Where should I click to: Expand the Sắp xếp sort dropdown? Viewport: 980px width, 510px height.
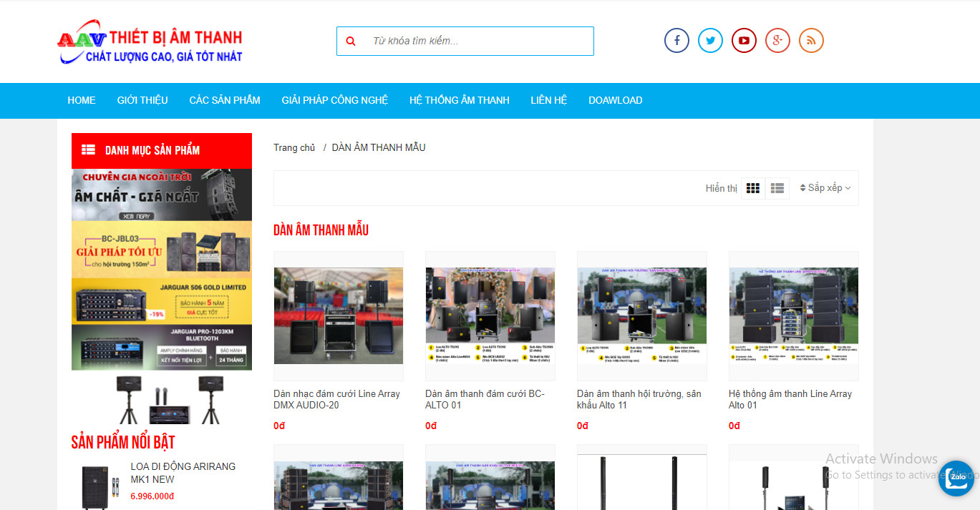point(825,188)
